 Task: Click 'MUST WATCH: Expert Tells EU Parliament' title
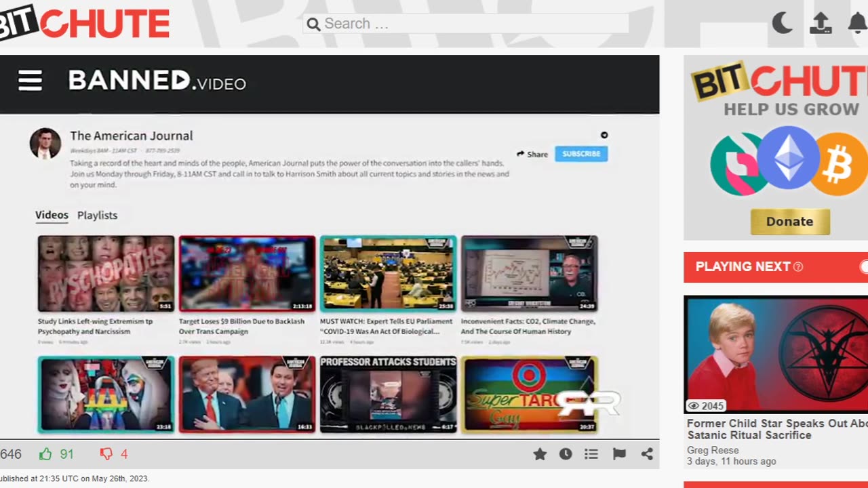[x=386, y=326]
